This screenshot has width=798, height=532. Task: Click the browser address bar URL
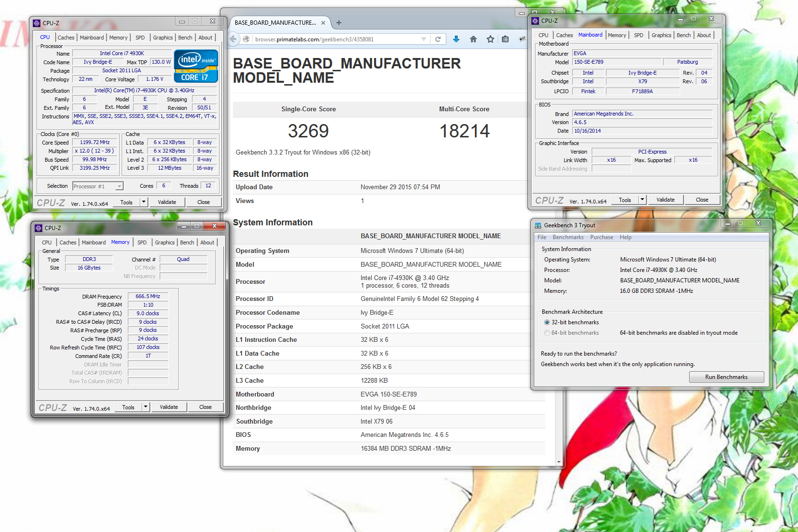(315, 39)
